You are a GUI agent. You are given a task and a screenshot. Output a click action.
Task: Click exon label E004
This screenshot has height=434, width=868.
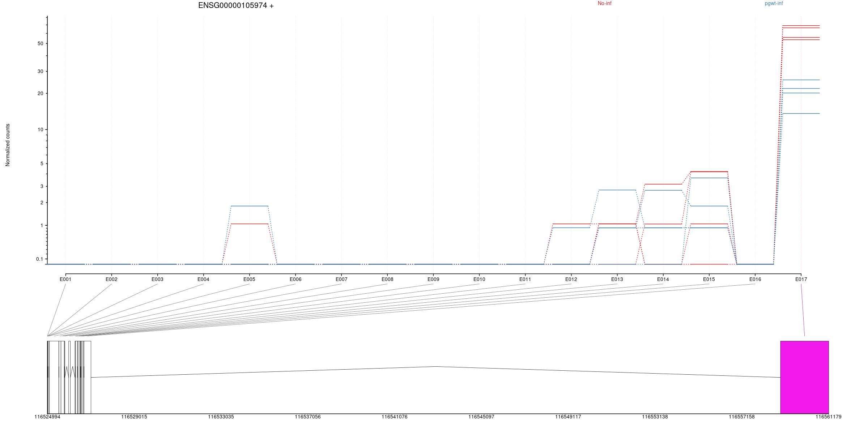tap(203, 279)
